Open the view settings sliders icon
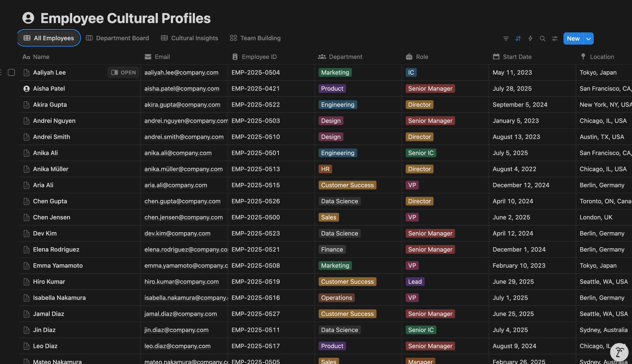 (555, 38)
